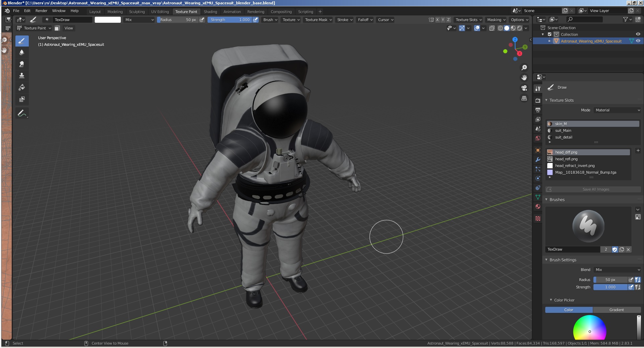Select the Smear tool
Screen dimensions: 644x348
tap(22, 64)
